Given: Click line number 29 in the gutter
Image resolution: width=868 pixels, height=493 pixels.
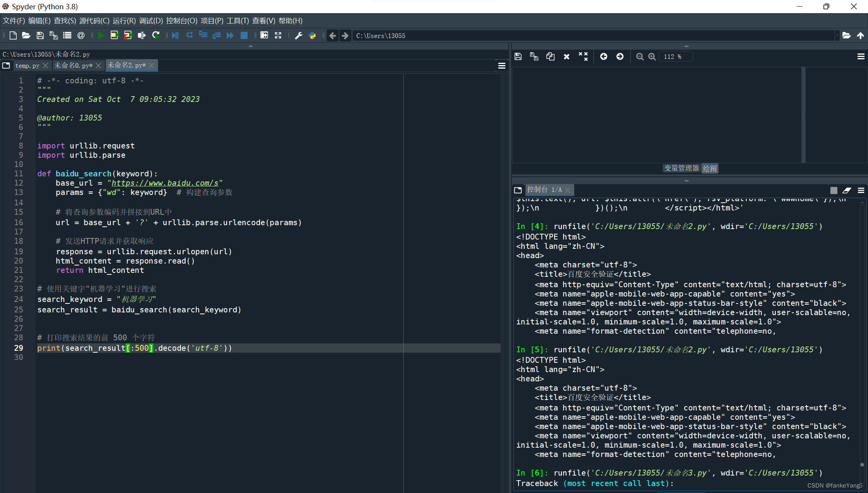Looking at the screenshot, I should point(19,348).
